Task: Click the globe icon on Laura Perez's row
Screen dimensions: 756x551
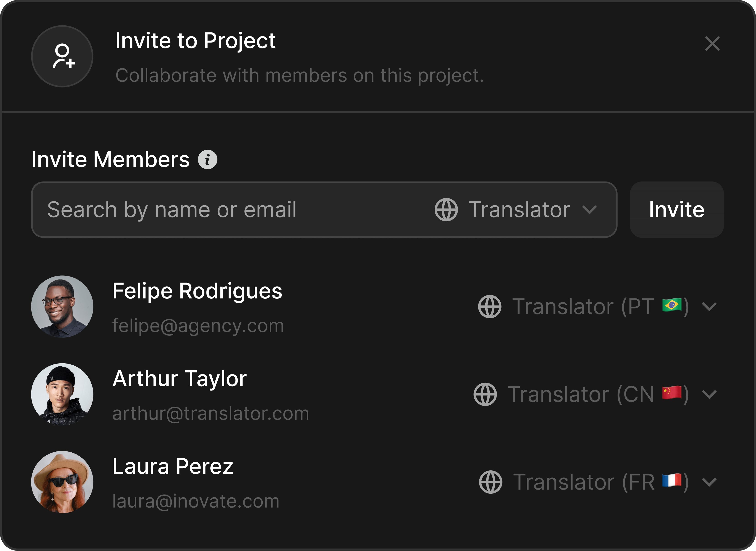Action: tap(490, 482)
